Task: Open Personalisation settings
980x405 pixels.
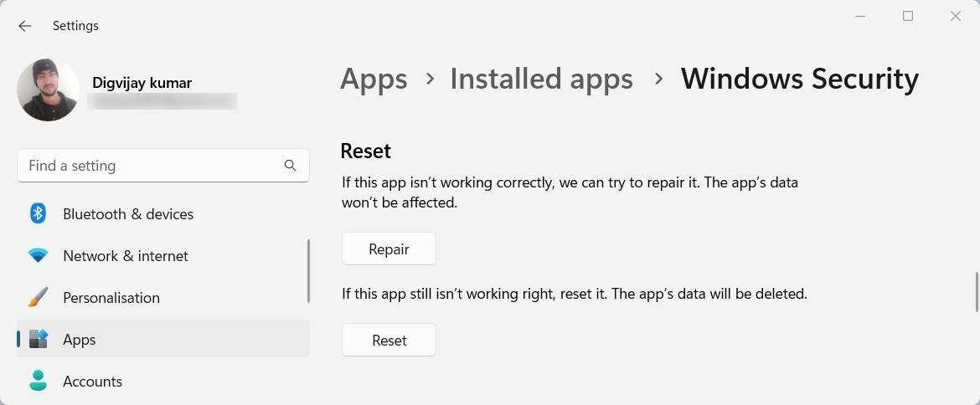Action: click(111, 298)
